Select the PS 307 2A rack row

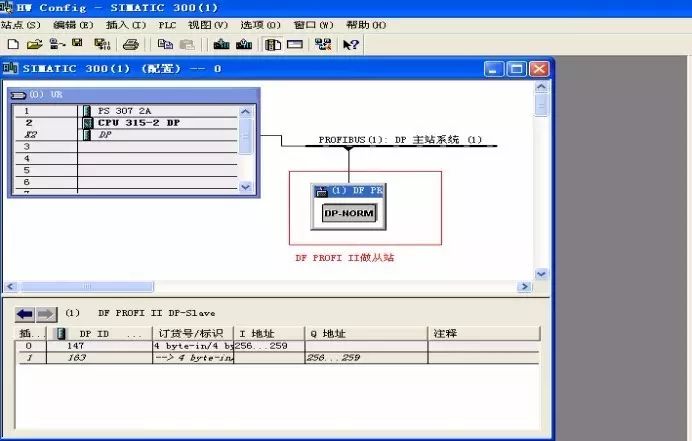coord(126,111)
